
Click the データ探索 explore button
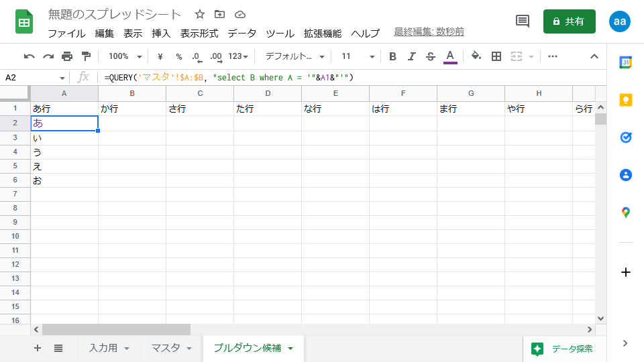tap(562, 349)
